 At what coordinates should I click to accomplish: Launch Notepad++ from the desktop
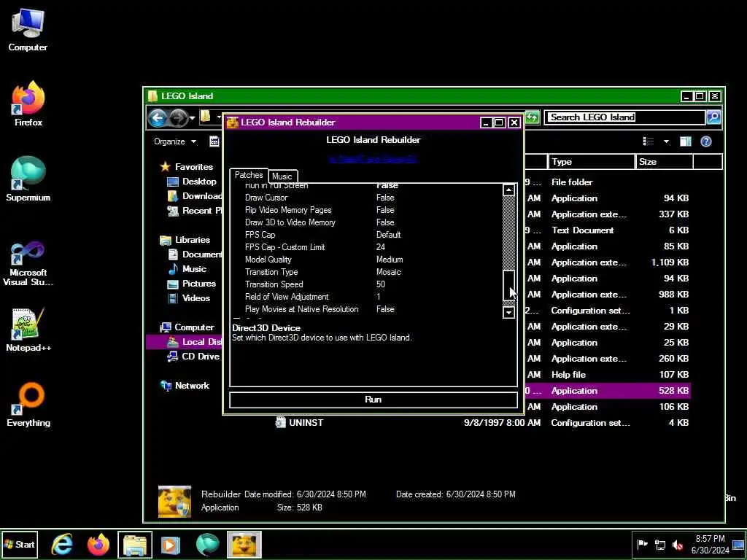pyautogui.click(x=28, y=330)
